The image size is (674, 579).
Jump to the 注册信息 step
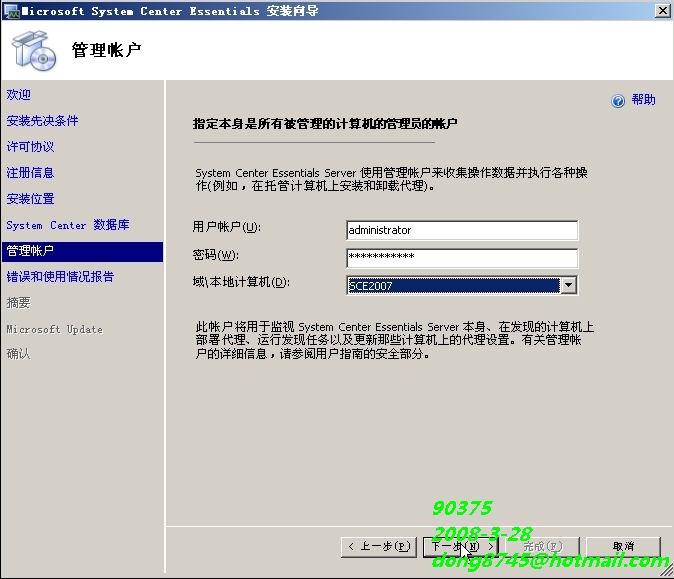30,173
